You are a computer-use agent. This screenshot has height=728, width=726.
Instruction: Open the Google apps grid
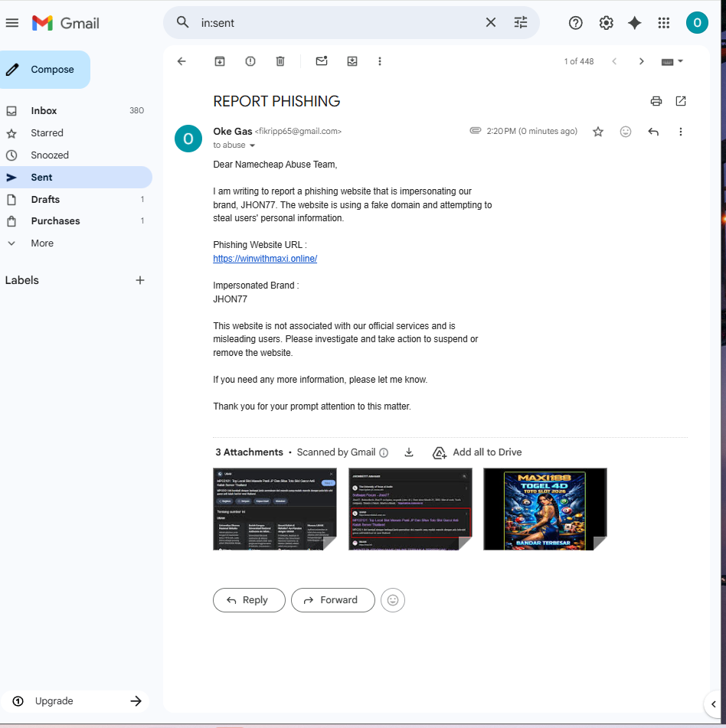tap(664, 23)
